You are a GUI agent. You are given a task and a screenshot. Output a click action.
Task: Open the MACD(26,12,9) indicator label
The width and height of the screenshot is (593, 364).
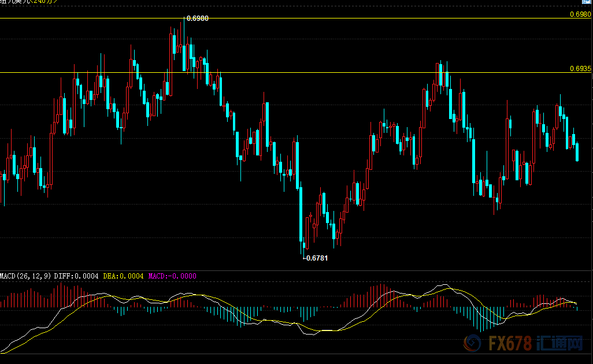coord(25,276)
